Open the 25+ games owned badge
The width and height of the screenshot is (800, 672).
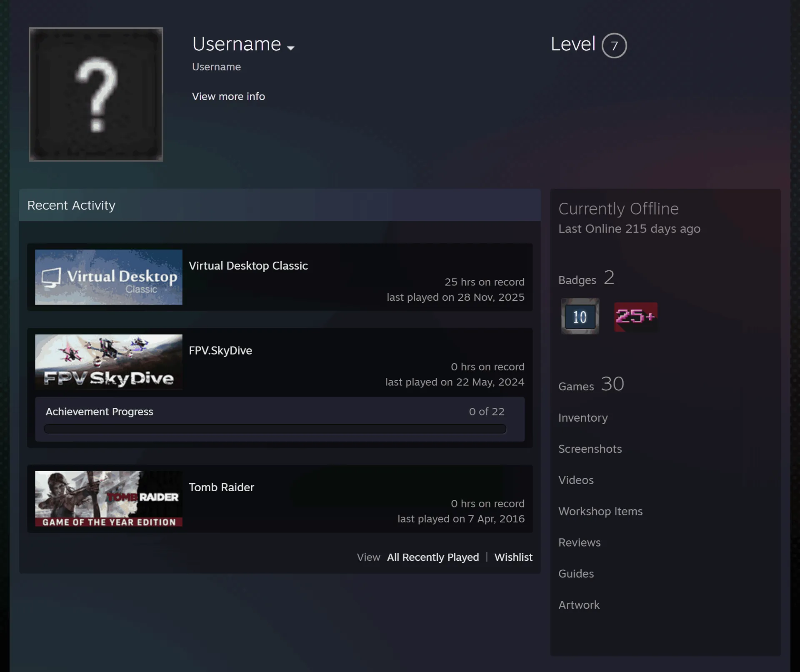pos(636,317)
